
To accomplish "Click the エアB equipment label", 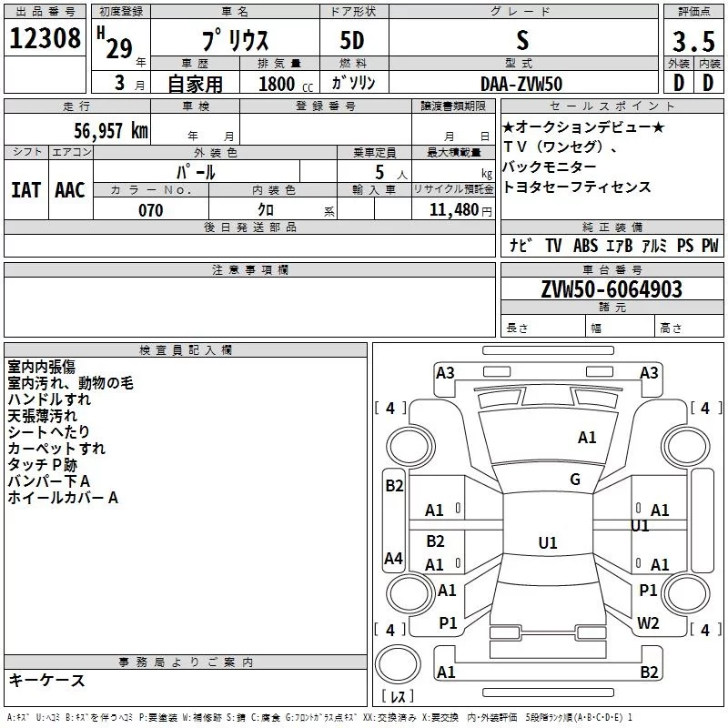I will (x=619, y=246).
